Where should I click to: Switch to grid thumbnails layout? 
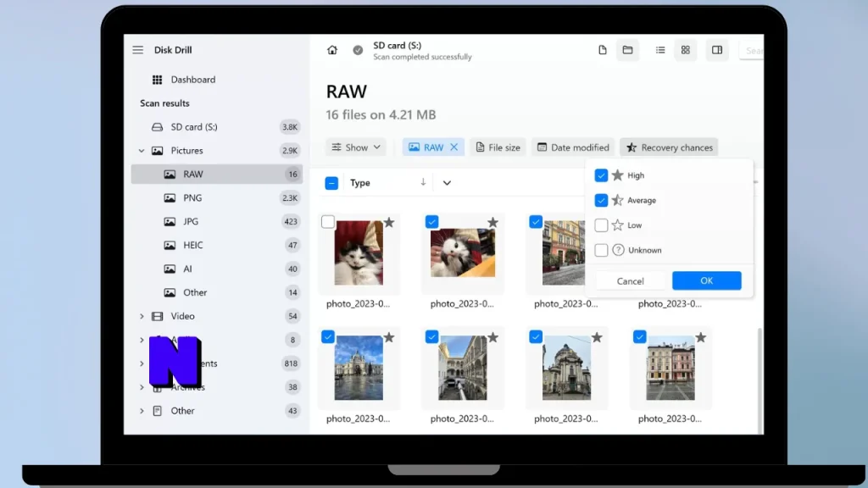685,50
